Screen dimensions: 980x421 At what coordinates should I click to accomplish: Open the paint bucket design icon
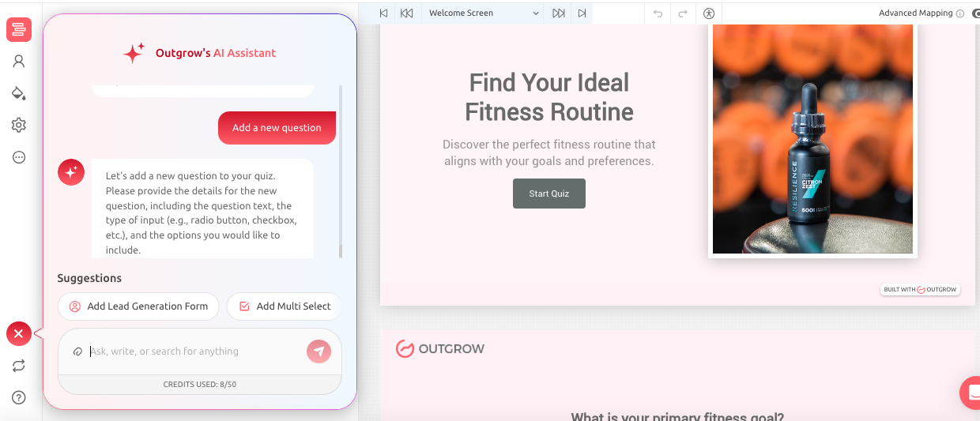pyautogui.click(x=19, y=93)
